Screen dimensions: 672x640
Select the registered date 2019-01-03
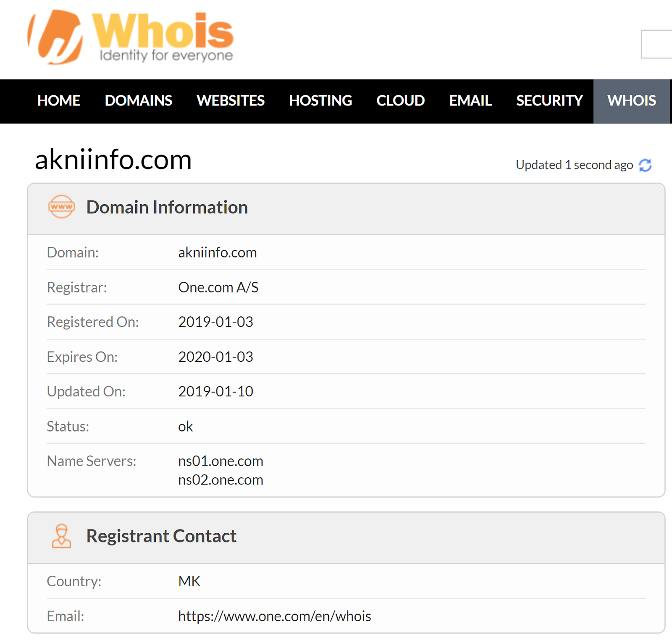pos(216,322)
